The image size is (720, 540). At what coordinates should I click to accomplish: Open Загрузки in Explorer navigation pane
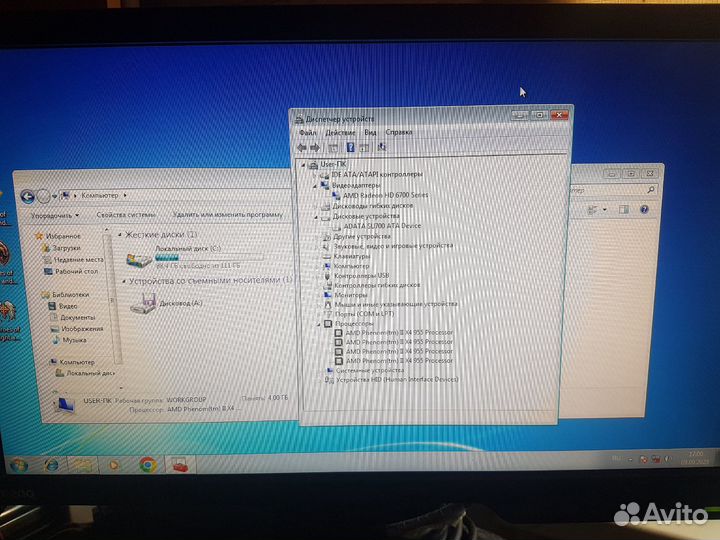(66, 248)
